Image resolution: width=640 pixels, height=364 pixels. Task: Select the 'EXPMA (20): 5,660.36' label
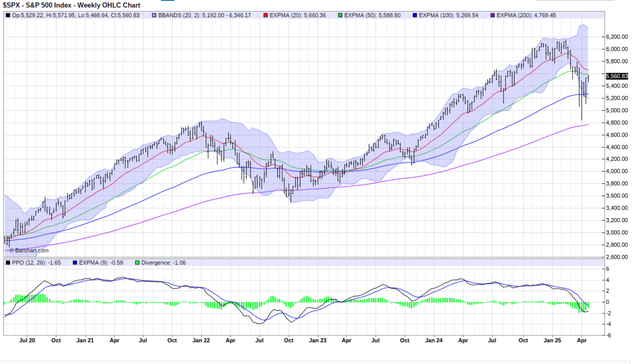coord(298,16)
